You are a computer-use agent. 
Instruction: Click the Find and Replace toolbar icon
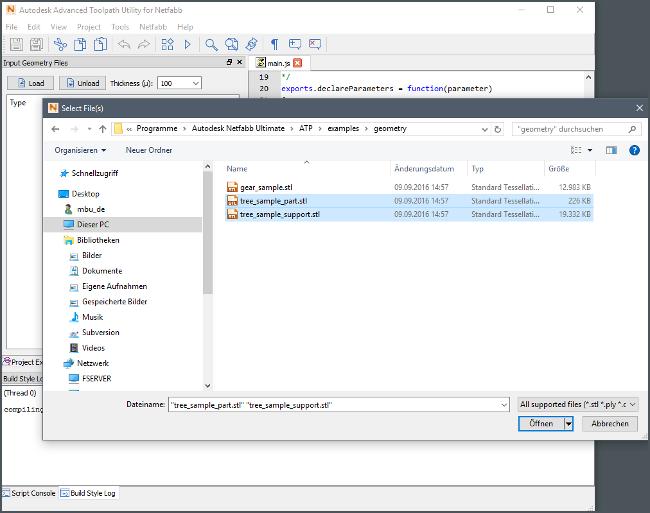231,44
